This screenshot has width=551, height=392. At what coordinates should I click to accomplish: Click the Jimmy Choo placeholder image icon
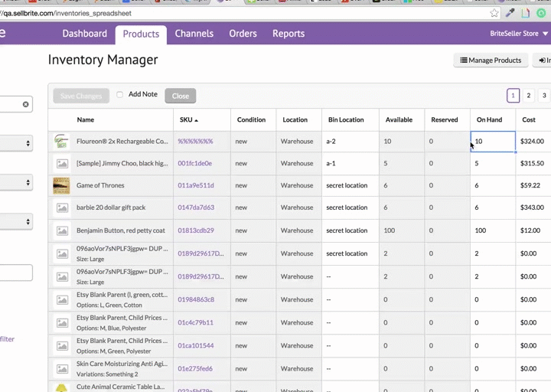click(62, 164)
